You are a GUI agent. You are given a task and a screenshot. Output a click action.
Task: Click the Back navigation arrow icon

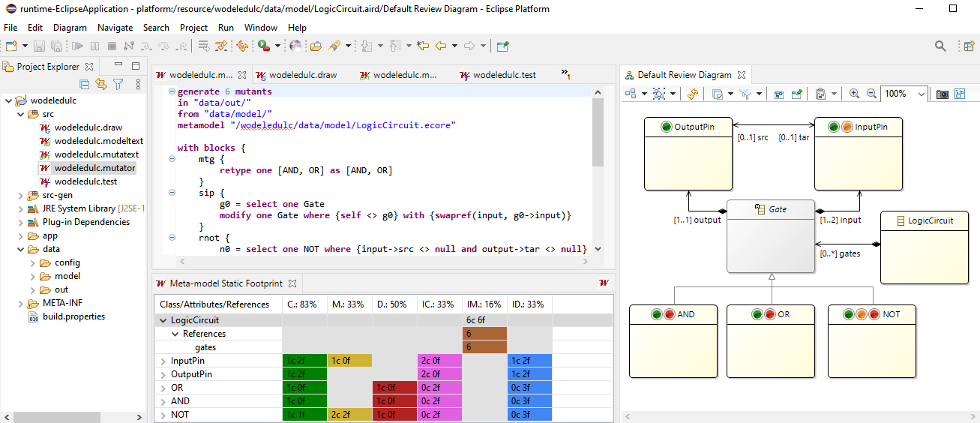(x=441, y=46)
